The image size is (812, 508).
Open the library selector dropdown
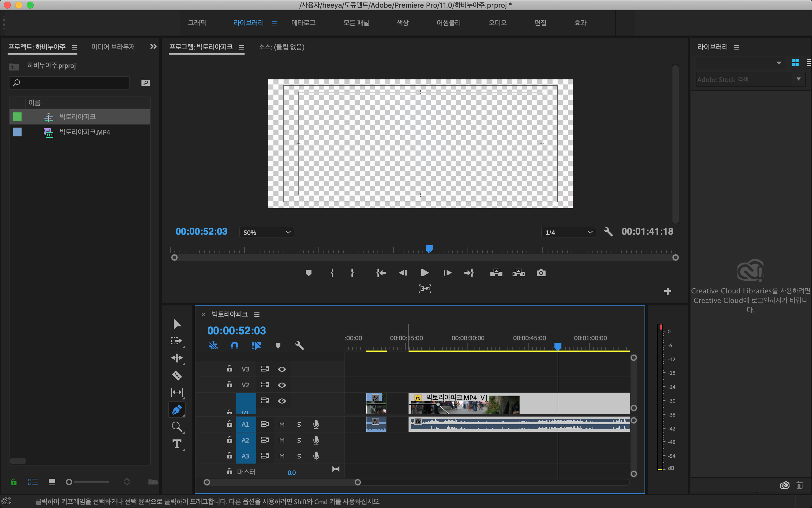[x=779, y=63]
